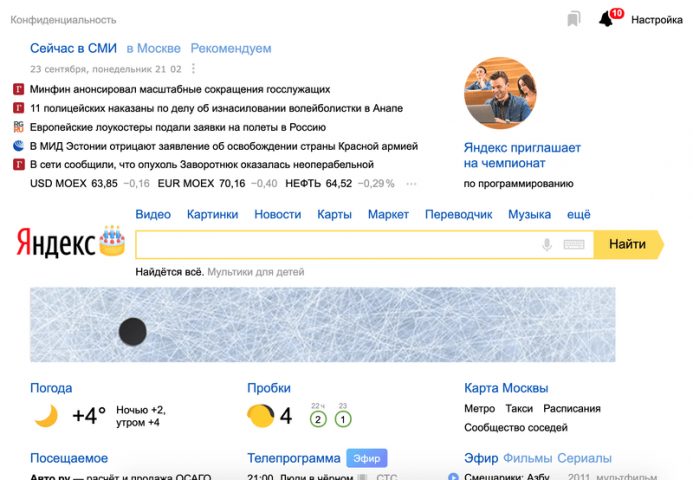
Task: Click source icon beside Заворотнюк headline
Action: (x=19, y=164)
